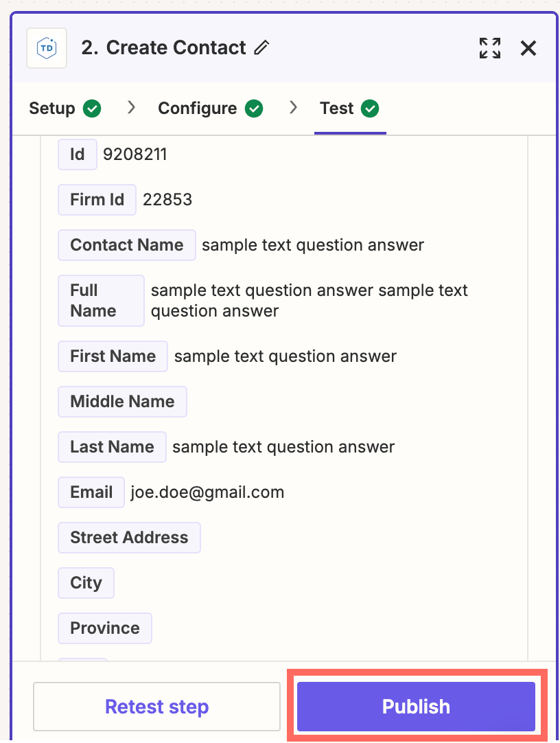
Task: Switch to the Configure tab
Action: coord(198,108)
